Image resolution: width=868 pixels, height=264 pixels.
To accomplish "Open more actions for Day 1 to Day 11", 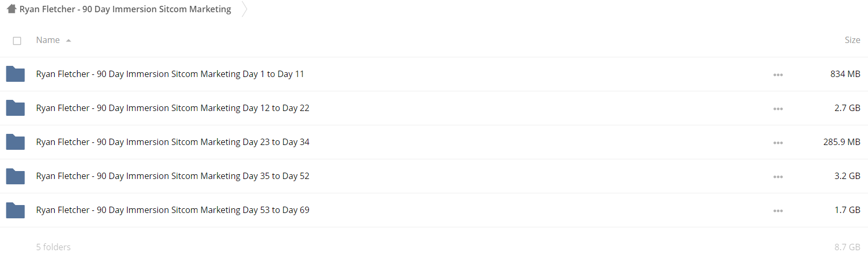I will coord(778,75).
